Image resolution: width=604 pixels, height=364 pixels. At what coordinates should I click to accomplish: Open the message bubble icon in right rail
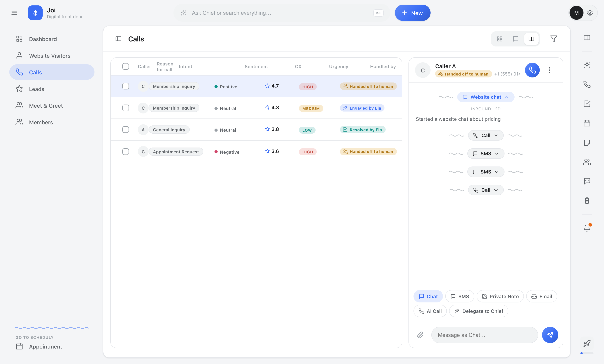pos(587,181)
